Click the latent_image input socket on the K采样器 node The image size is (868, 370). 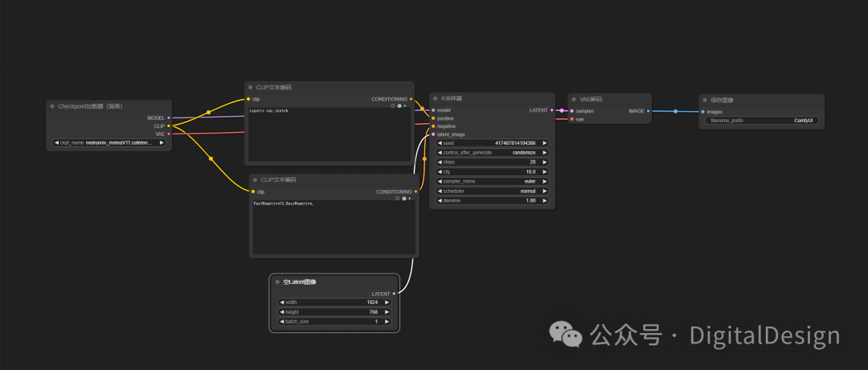433,134
